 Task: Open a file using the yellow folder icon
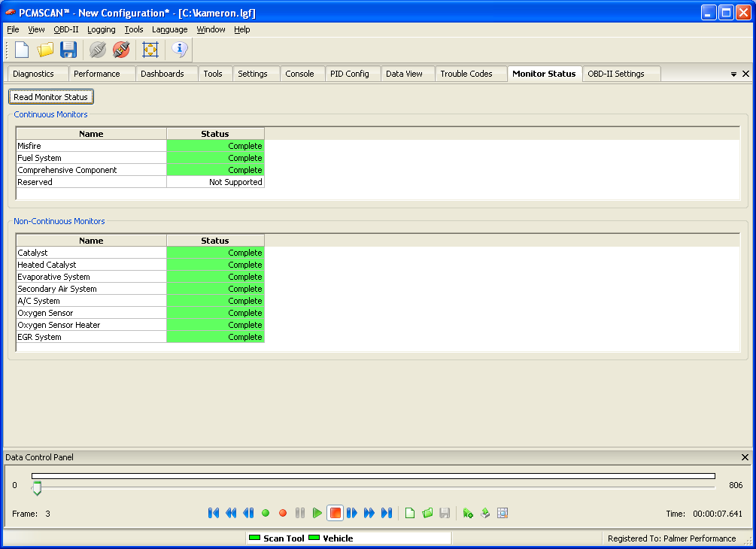45,50
